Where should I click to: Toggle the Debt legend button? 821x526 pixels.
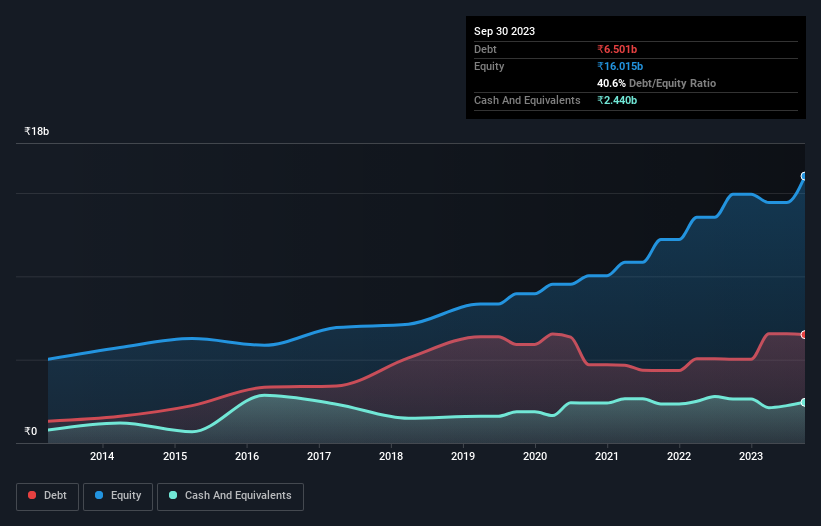tap(48, 496)
